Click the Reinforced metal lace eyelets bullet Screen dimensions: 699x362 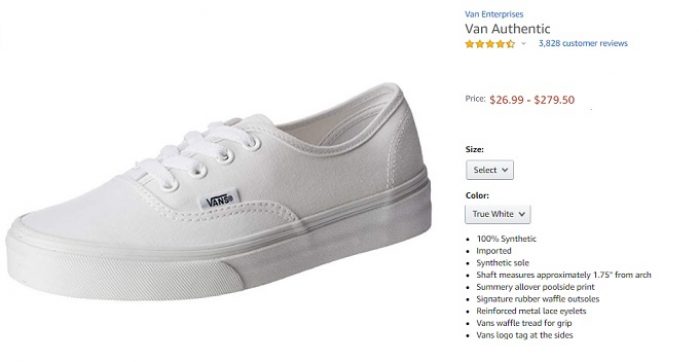point(531,311)
